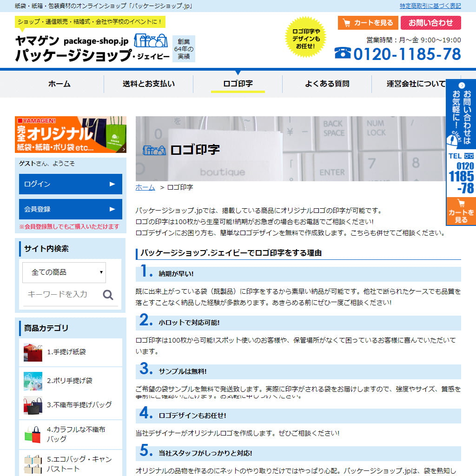Expand the ログイン arrow button
The height and width of the screenshot is (476, 476).
pos(112,184)
